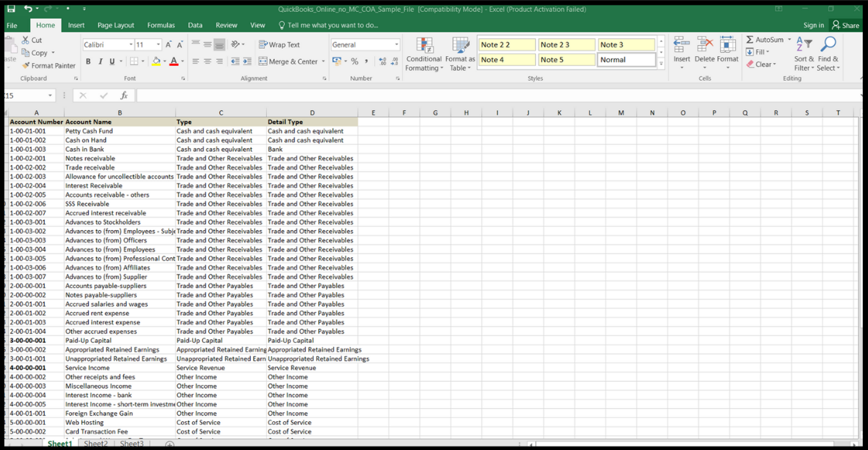The height and width of the screenshot is (450, 868).
Task: Open Sort & Filter menu
Action: (804, 55)
